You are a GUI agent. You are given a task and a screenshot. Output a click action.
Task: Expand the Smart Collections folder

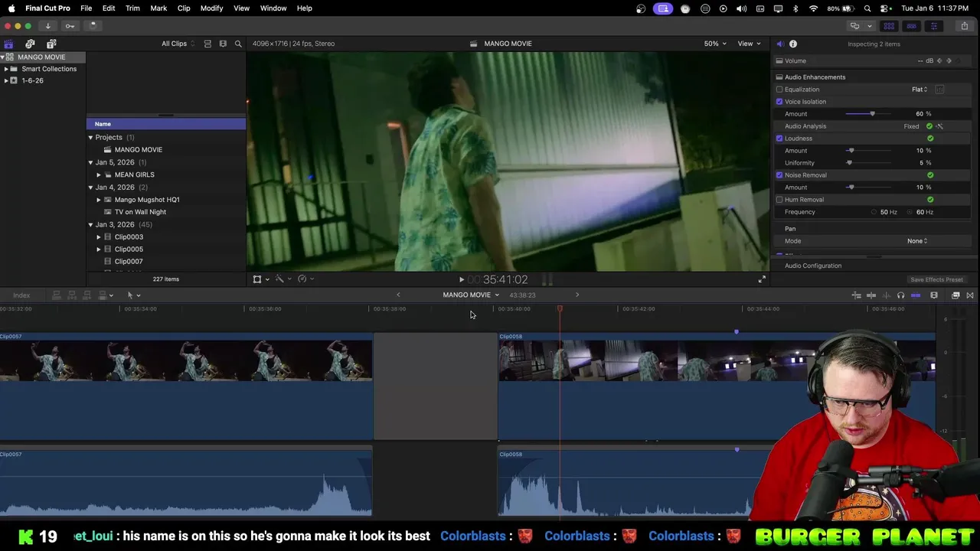(6, 69)
